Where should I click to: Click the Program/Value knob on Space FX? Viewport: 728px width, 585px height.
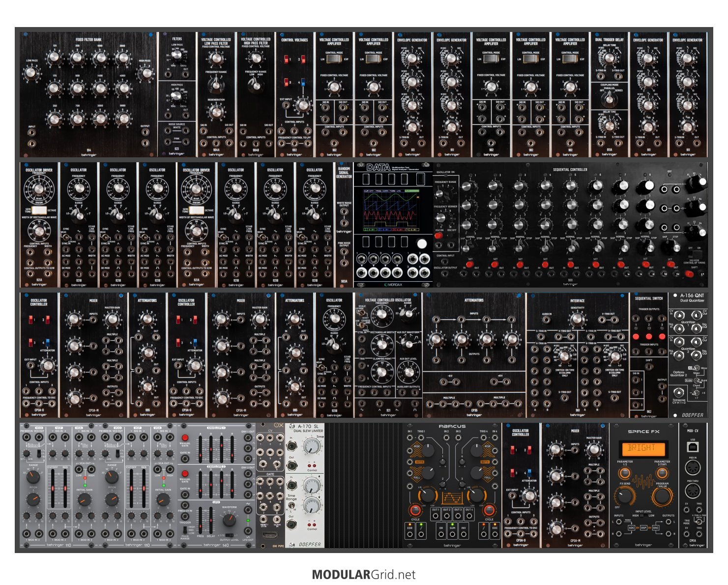(662, 496)
